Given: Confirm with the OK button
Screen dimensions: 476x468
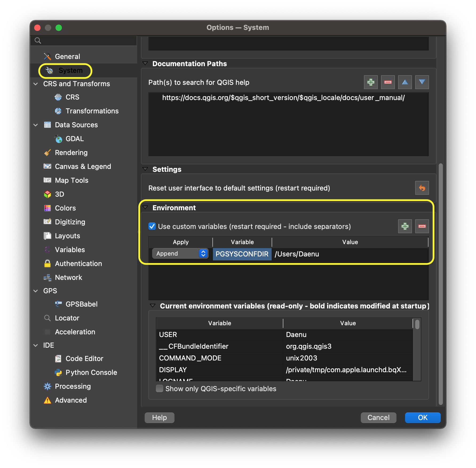Looking at the screenshot, I should point(423,418).
